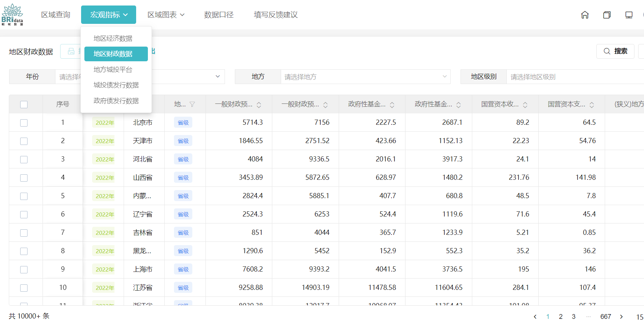Sort by 国营资本支... column

592,105
